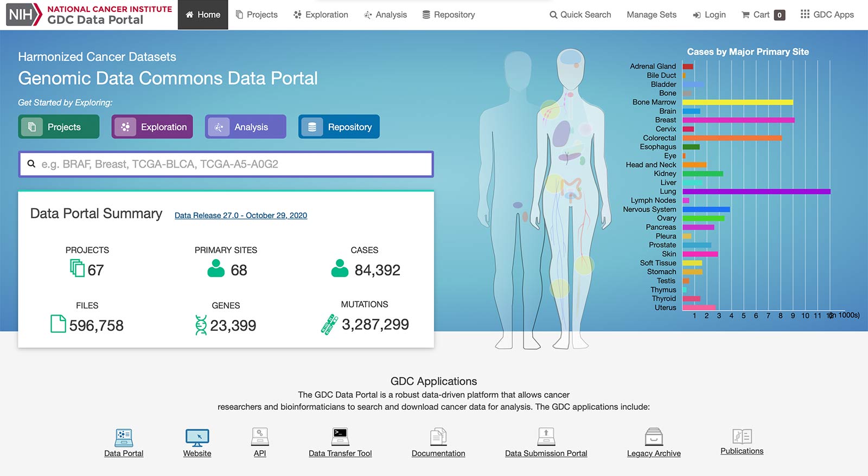The image size is (868, 476).
Task: Open the Legacy Archive icon
Action: coord(654,436)
